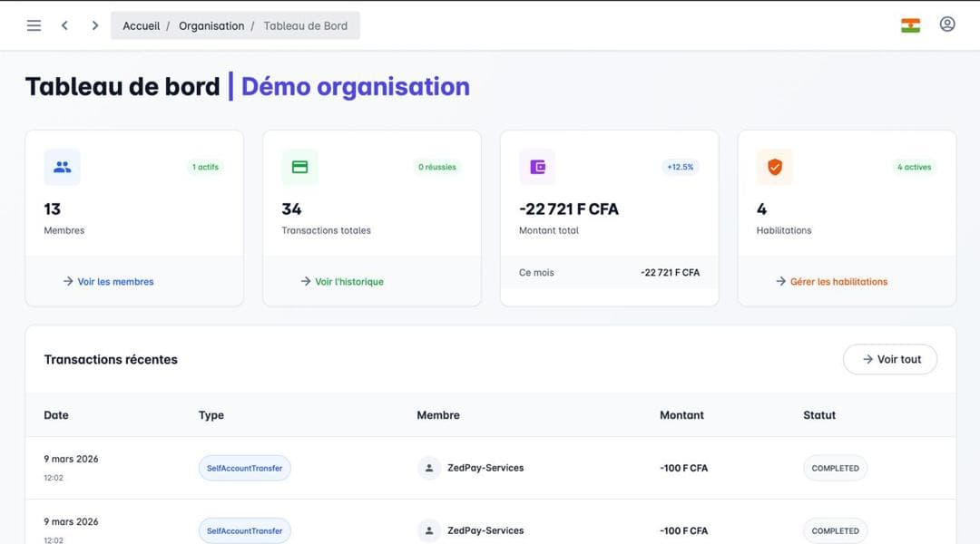Click the first row '9 mars 2026' date
Image resolution: width=980 pixels, height=544 pixels.
(x=72, y=459)
